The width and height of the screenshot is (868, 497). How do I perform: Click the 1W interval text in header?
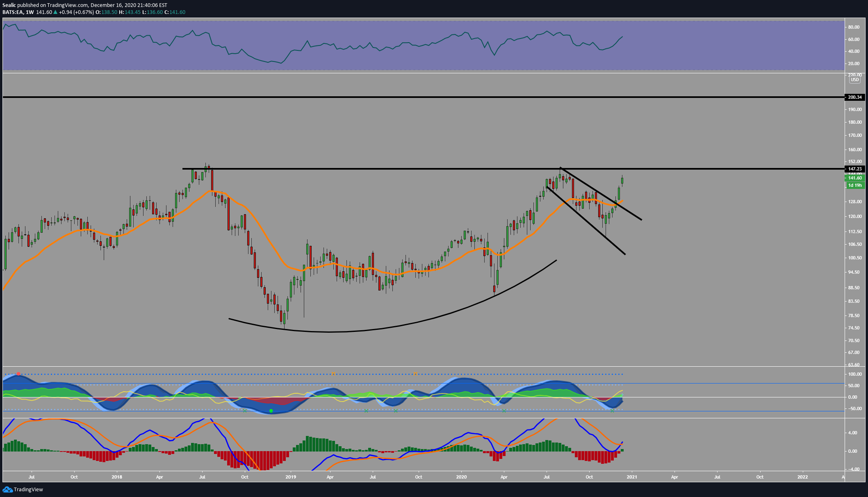click(x=30, y=12)
